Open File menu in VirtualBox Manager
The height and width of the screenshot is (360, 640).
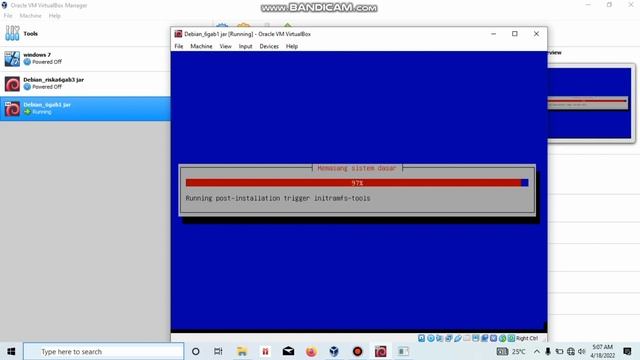[x=8, y=16]
